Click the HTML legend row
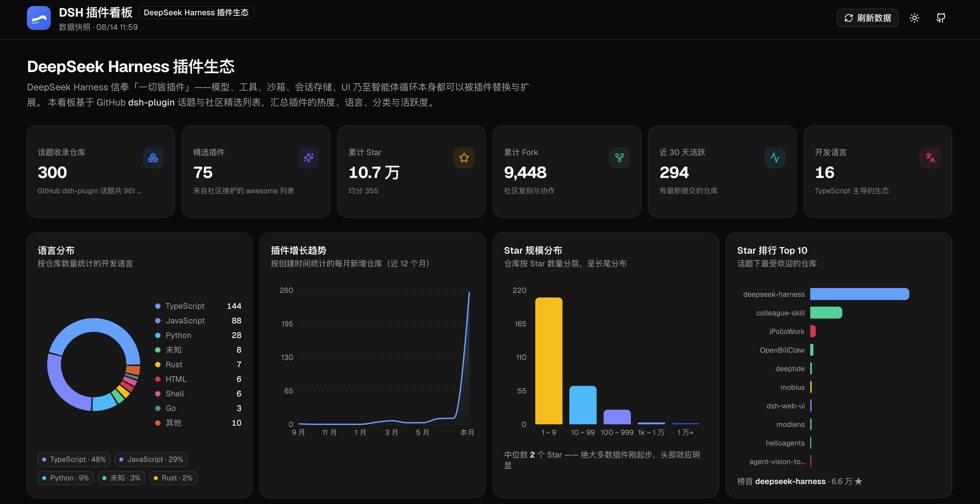This screenshot has height=504, width=980. [x=198, y=379]
